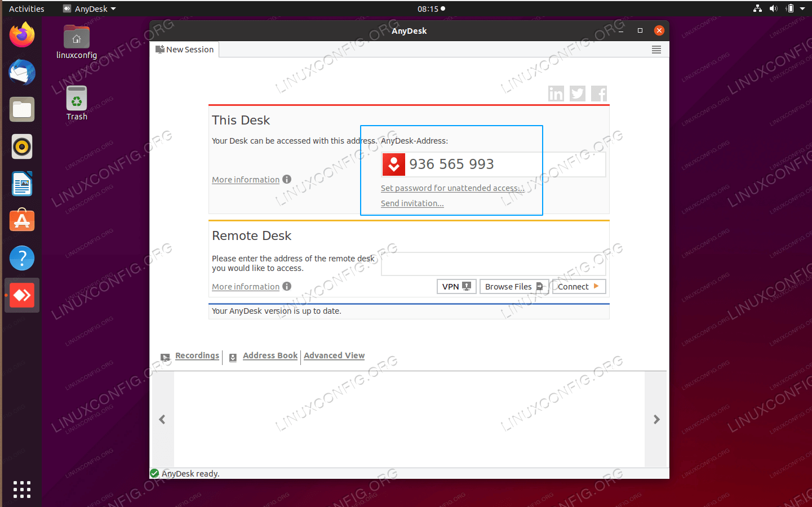Open the Twitter share icon

578,94
